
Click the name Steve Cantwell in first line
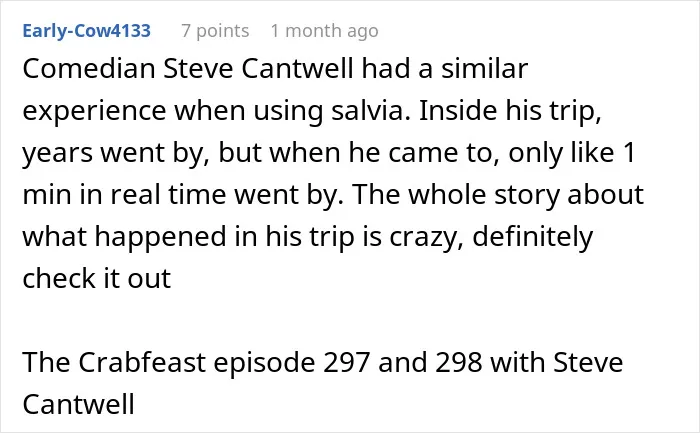pyautogui.click(x=258, y=69)
